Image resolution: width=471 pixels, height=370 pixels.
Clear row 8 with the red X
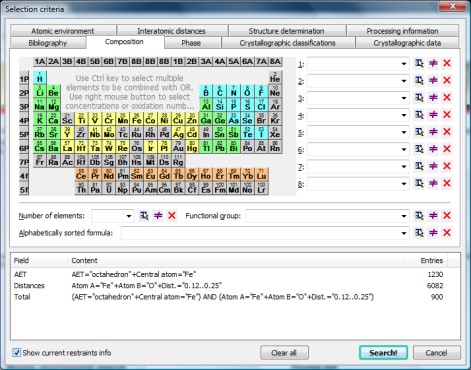[447, 183]
